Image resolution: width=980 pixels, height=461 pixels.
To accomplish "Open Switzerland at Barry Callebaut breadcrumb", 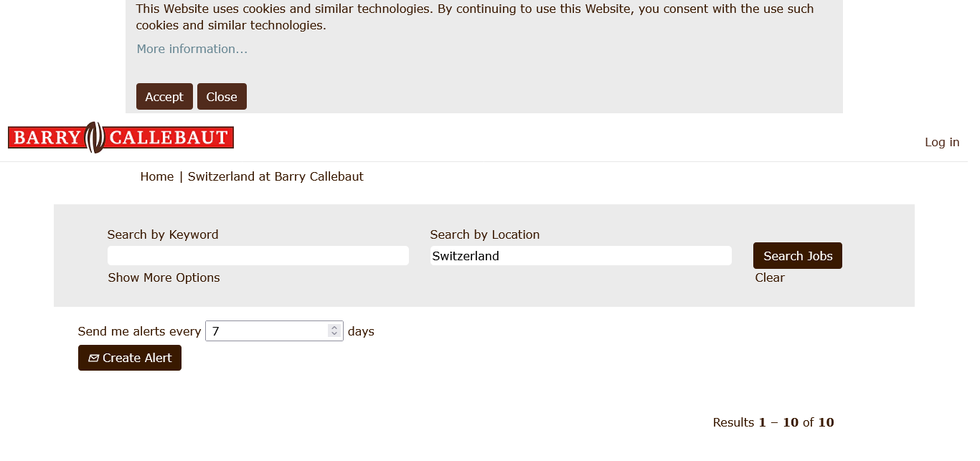I will coord(275,176).
